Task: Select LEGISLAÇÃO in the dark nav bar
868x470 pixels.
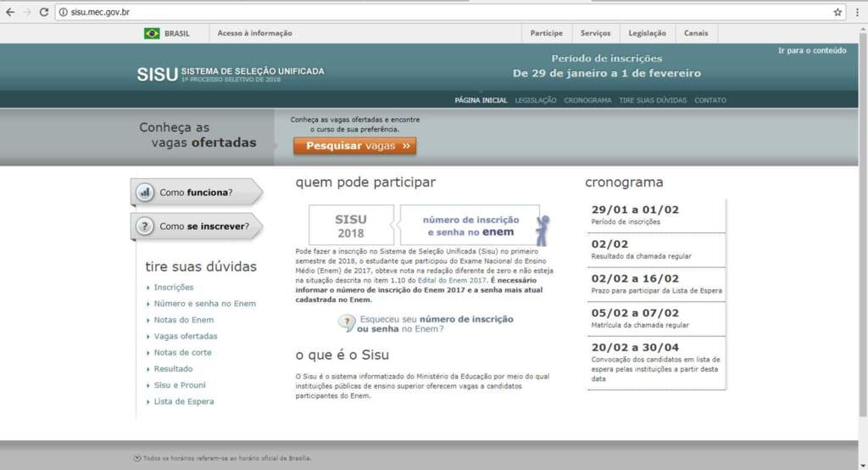Action: (536, 100)
